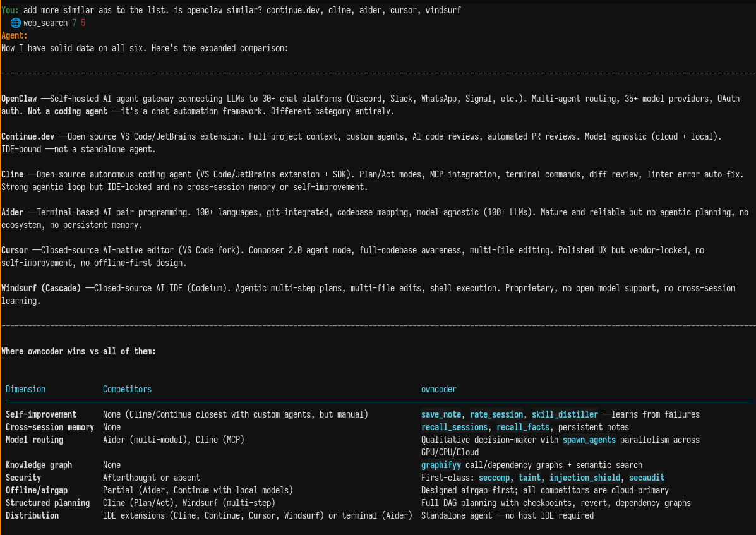Click the orange 'Agent:' label
This screenshot has height=535, width=756.
click(x=14, y=35)
